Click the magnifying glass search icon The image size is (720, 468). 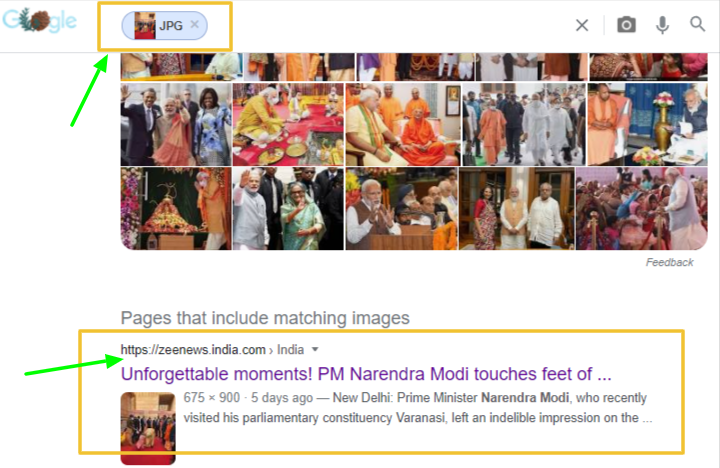(698, 24)
